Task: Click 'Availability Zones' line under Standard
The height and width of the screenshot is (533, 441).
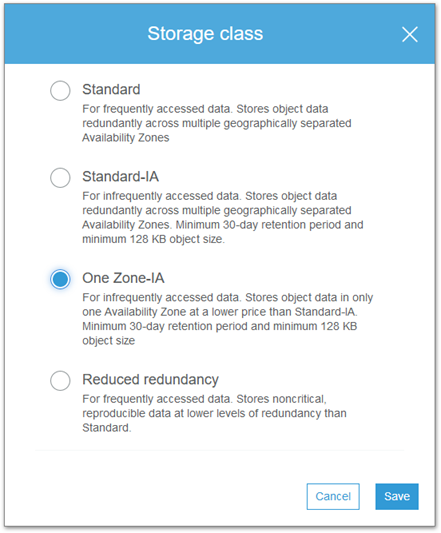Action: click(126, 138)
